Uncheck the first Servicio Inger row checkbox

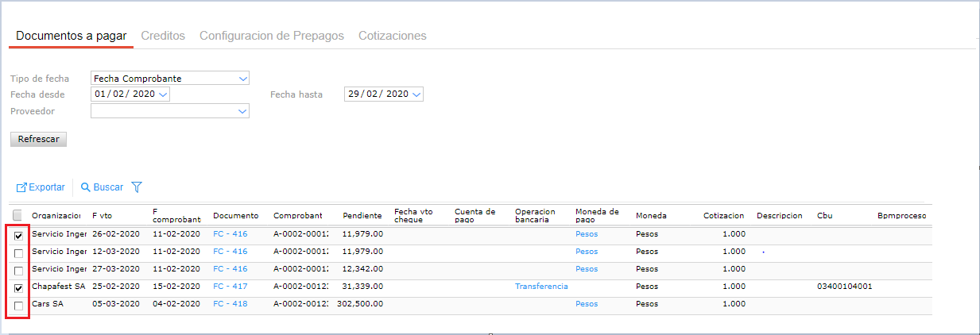[x=18, y=235]
